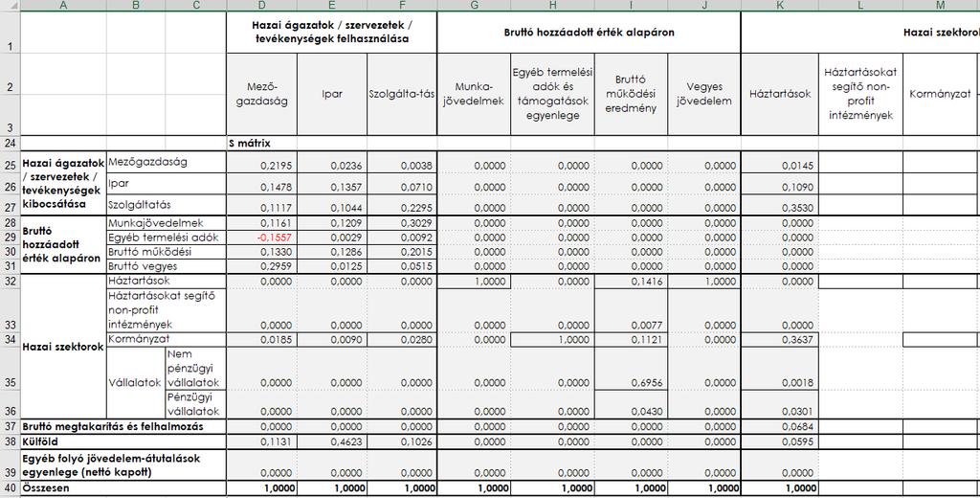Click the cell containing 0,1121
This screenshot has height=498, width=980.
tap(631, 340)
